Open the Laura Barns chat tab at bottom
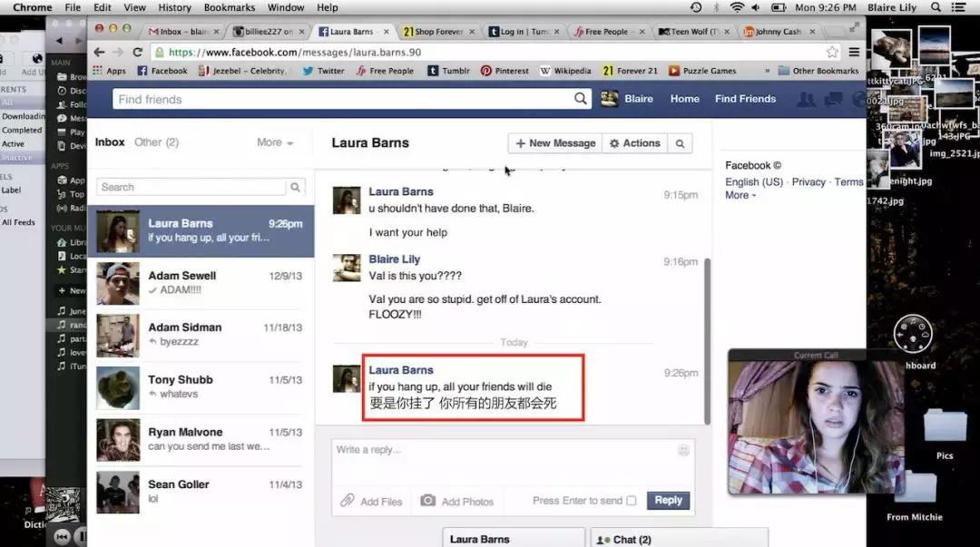 [513, 538]
